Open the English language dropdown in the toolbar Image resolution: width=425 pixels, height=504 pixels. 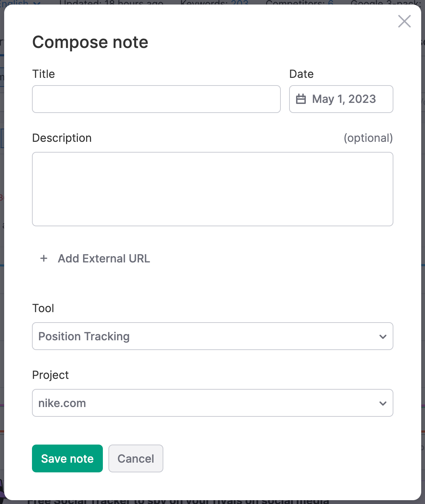(x=21, y=3)
